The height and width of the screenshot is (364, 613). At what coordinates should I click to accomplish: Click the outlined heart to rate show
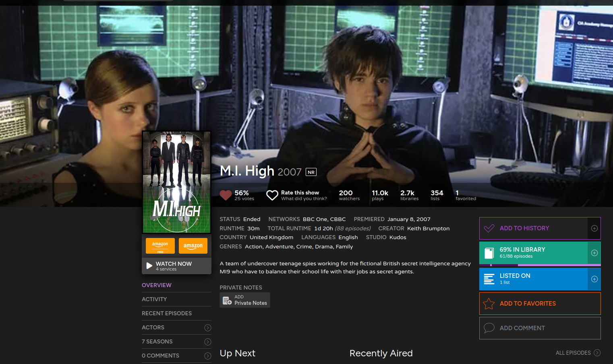pyautogui.click(x=272, y=195)
